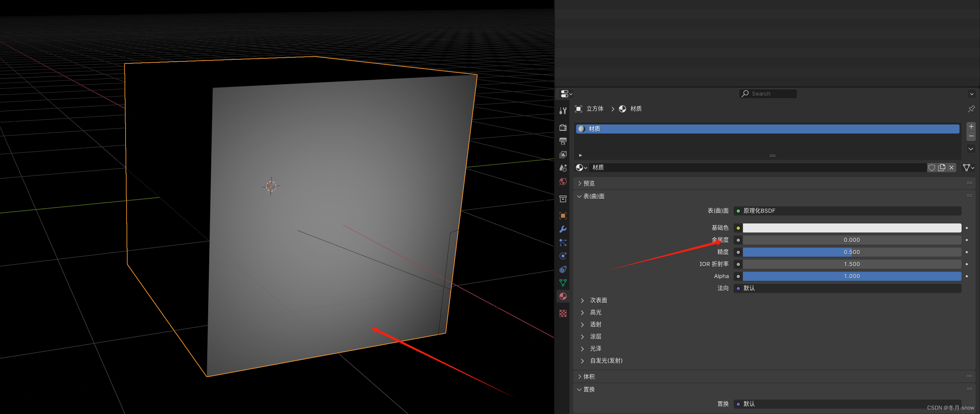This screenshot has height=414, width=980.
Task: Click the 基础色 white color swatch
Action: click(x=851, y=228)
